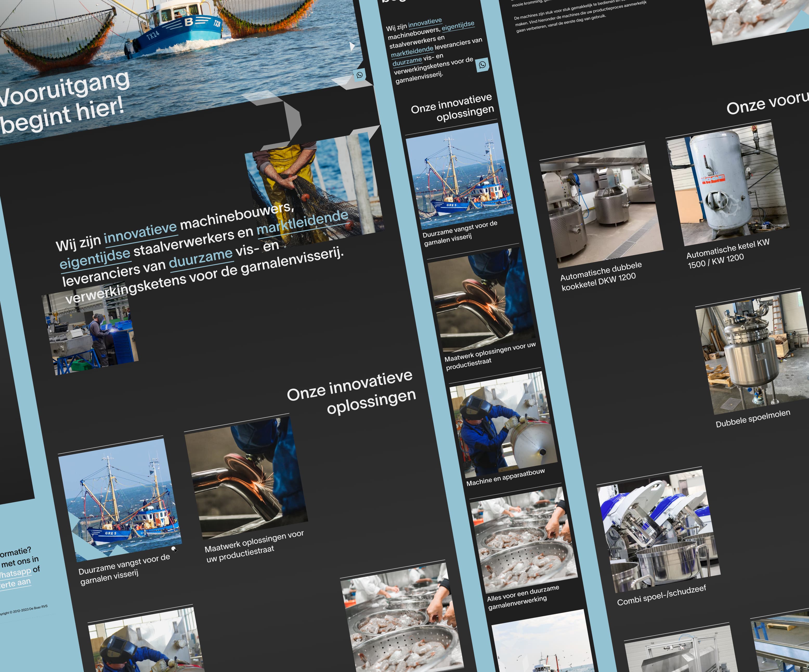Viewport: 809px width, 672px height.
Task: Open the Combi spoel-/schudzeef machine photo
Action: [659, 531]
